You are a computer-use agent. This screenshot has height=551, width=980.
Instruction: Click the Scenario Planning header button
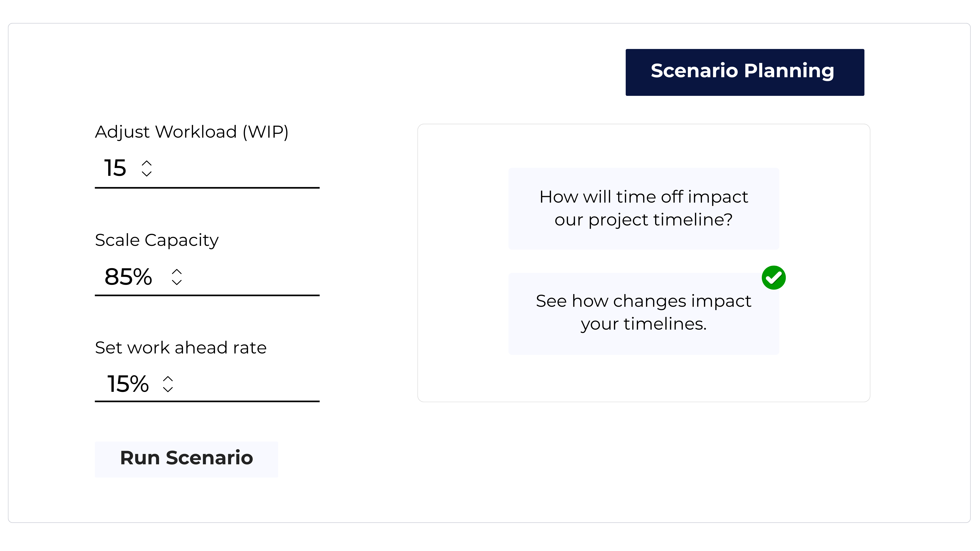click(744, 72)
